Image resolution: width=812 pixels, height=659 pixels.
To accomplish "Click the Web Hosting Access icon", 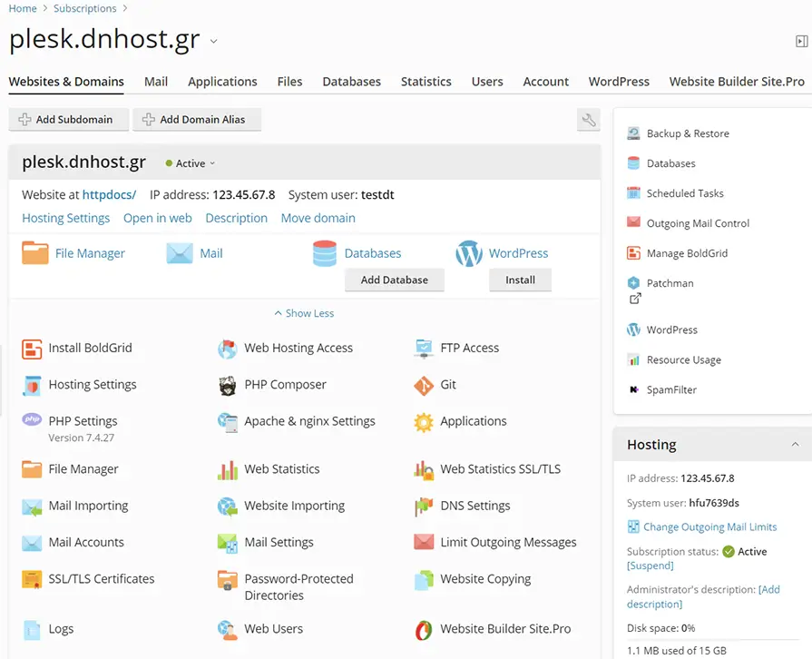I will tap(228, 349).
